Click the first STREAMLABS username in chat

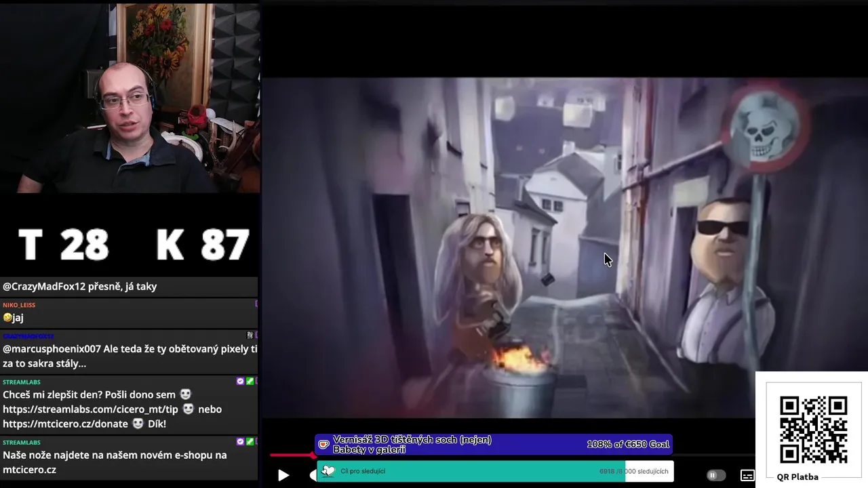pos(22,382)
